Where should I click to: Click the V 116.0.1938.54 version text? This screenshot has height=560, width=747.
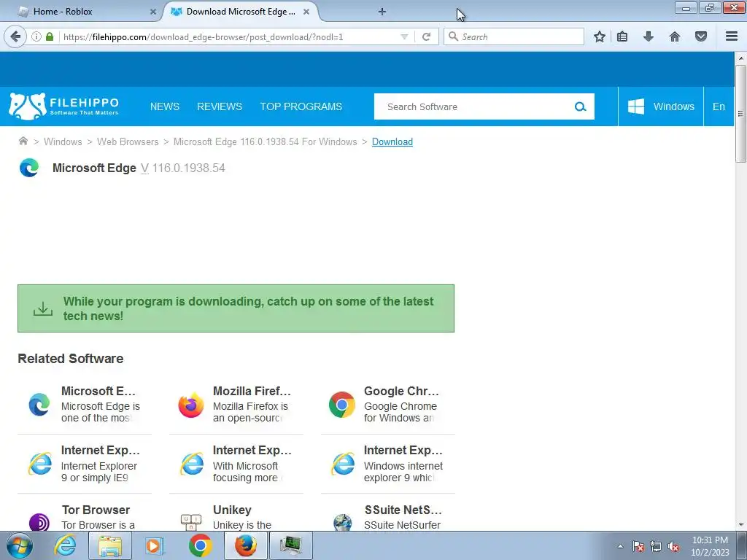(x=183, y=168)
